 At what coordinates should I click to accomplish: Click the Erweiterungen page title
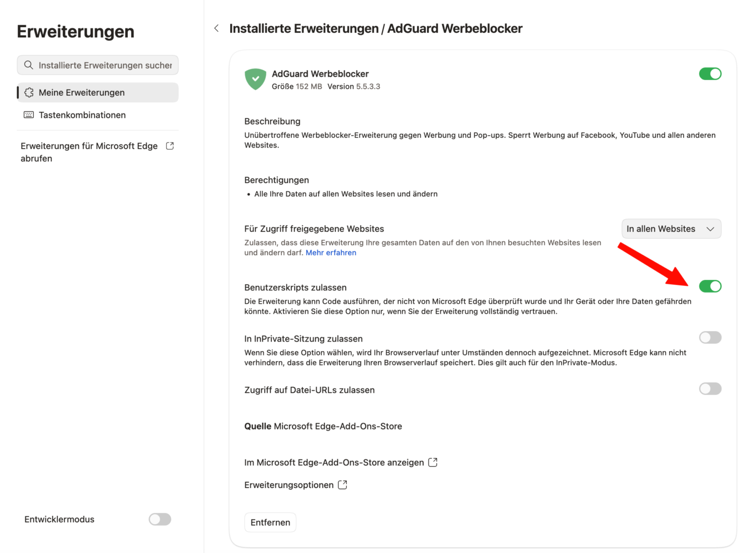point(76,32)
